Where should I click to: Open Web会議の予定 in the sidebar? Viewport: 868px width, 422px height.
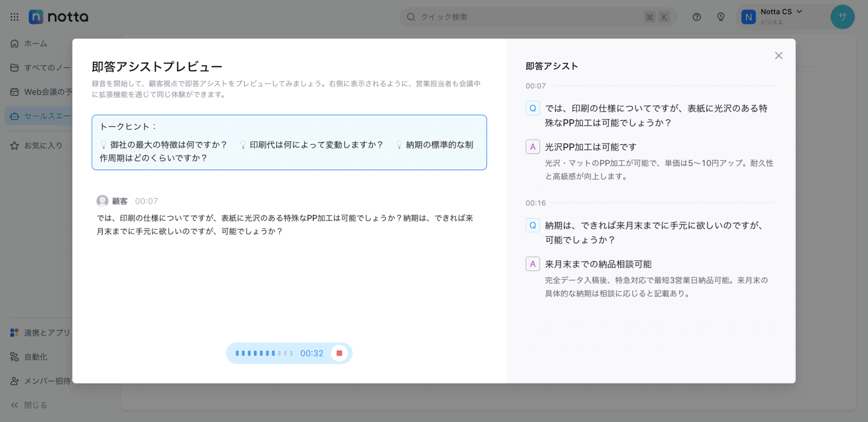(x=41, y=92)
